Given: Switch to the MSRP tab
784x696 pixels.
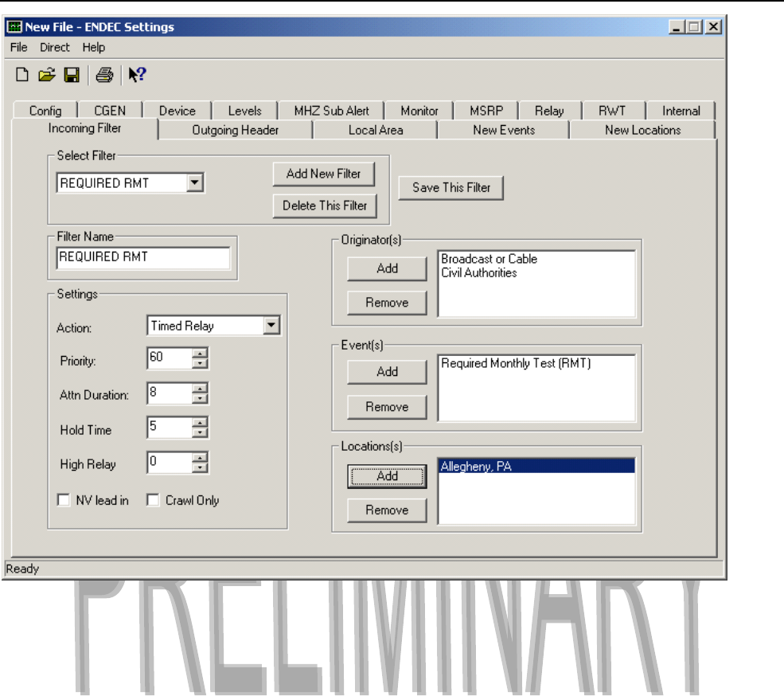Looking at the screenshot, I should 486,111.
